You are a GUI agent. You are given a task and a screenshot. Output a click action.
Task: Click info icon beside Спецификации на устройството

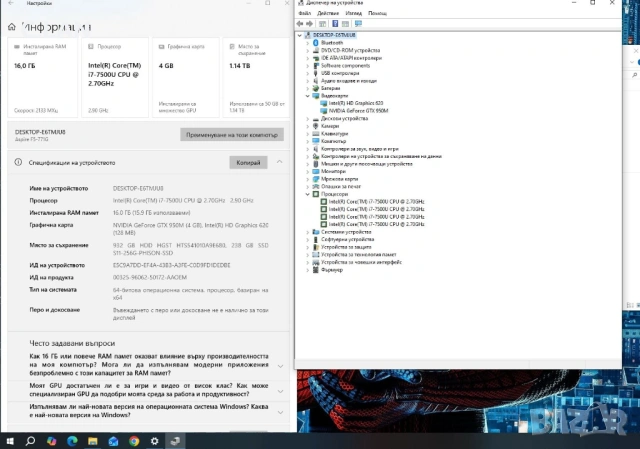18,162
